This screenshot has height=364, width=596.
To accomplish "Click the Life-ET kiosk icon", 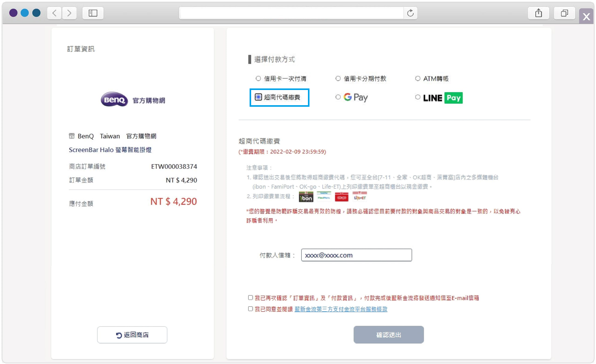I will tap(359, 197).
